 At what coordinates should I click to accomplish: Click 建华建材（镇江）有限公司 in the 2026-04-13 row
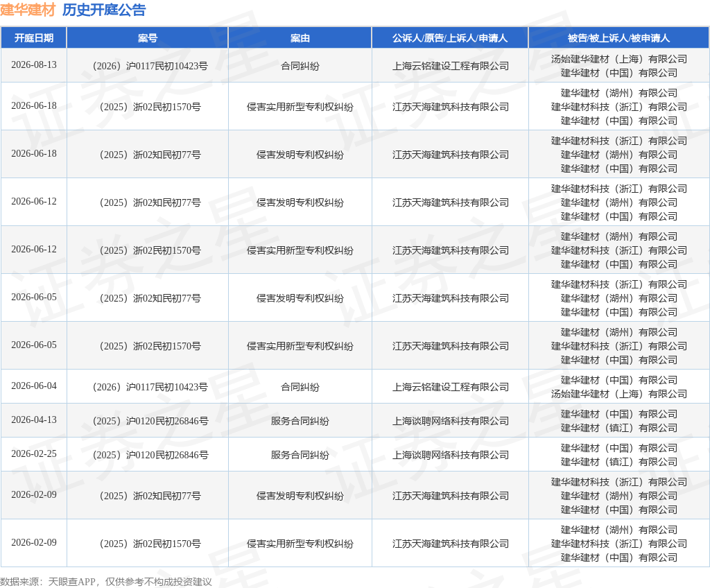[619, 428]
